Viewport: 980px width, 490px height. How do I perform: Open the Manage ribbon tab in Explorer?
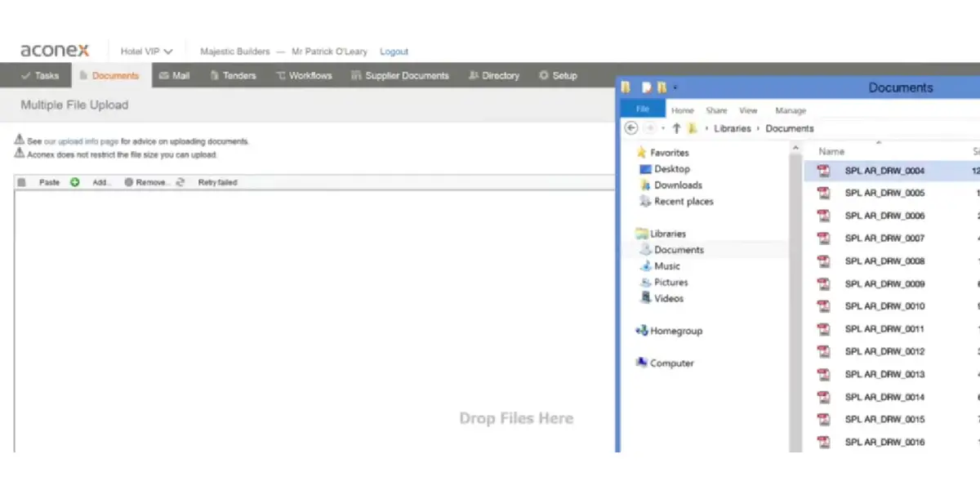[791, 110]
